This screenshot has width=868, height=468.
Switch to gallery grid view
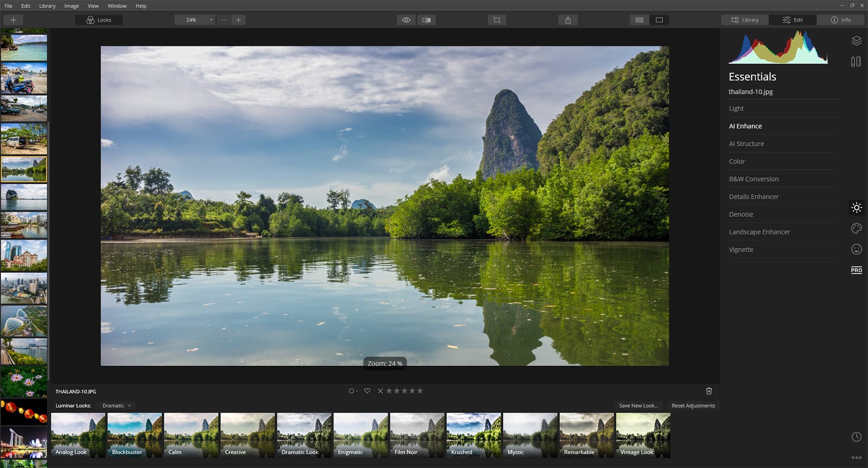[x=640, y=20]
